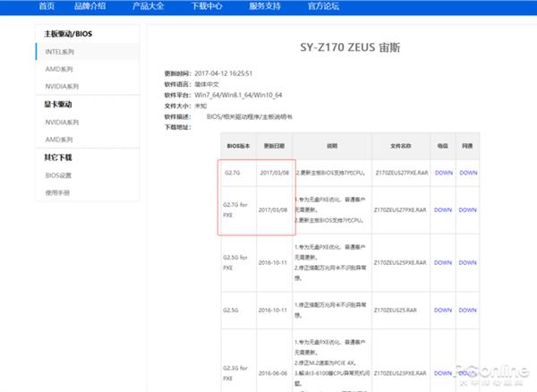Viewport: 537px width, 392px height.
Task: Open BIOS设置 under 其它下载
Action: point(59,175)
